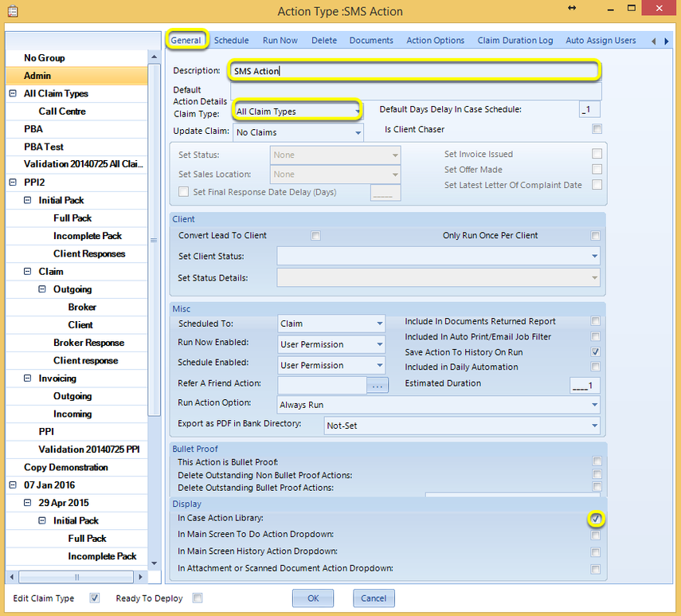This screenshot has width=681, height=616.
Task: Click the Estimated Duration field
Action: 585,386
